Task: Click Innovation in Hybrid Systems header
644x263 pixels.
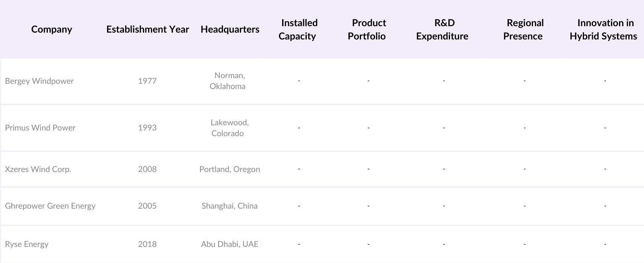Action: pyautogui.click(x=604, y=29)
